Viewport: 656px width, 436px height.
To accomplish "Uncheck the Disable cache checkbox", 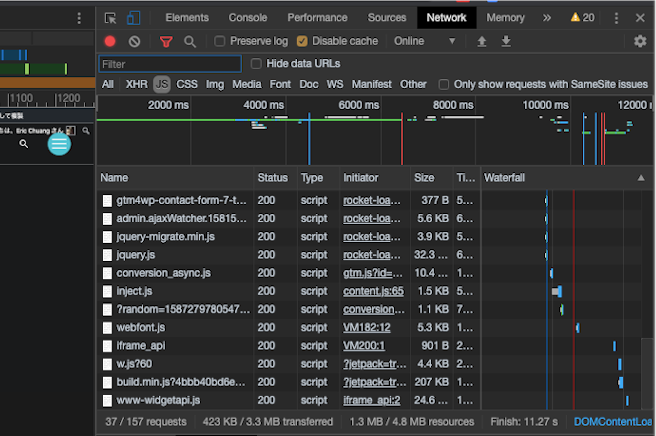I will pyautogui.click(x=302, y=41).
